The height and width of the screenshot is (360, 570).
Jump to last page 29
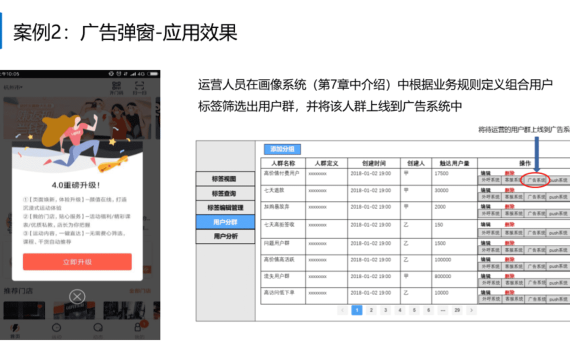pos(457,310)
